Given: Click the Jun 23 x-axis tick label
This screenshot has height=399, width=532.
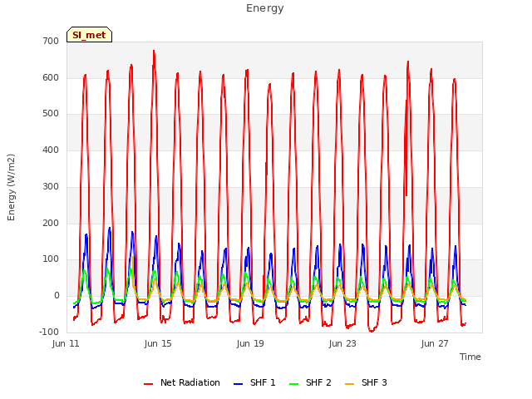Looking at the screenshot, I should 342,343.
